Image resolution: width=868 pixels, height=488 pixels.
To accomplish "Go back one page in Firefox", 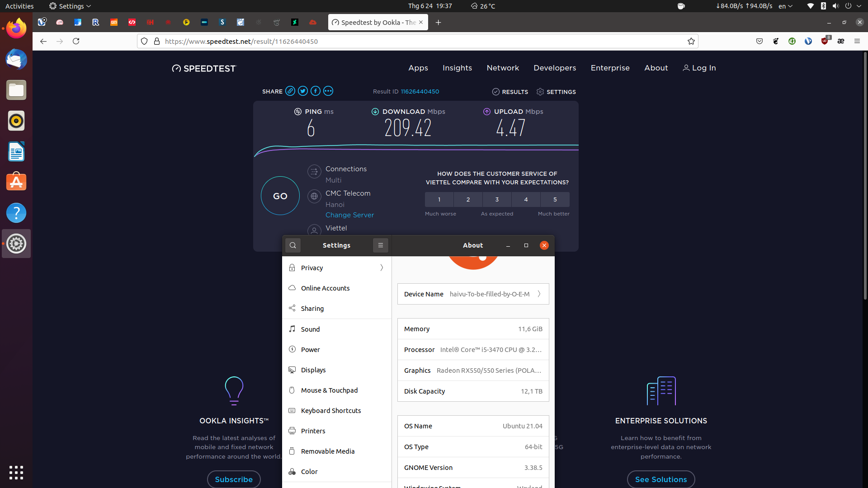I will point(43,41).
